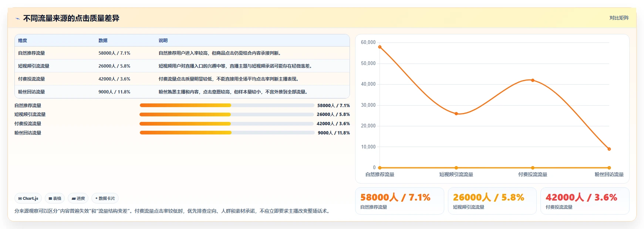Open the 58000人 / 7.1% data card

click(x=399, y=201)
